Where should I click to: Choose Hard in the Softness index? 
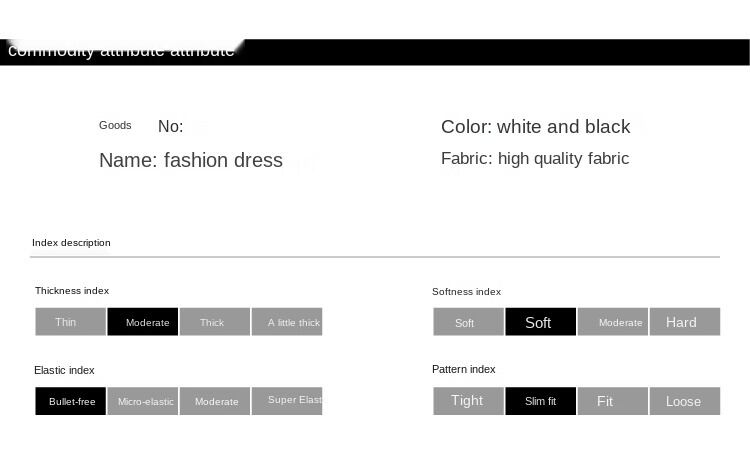(685, 322)
